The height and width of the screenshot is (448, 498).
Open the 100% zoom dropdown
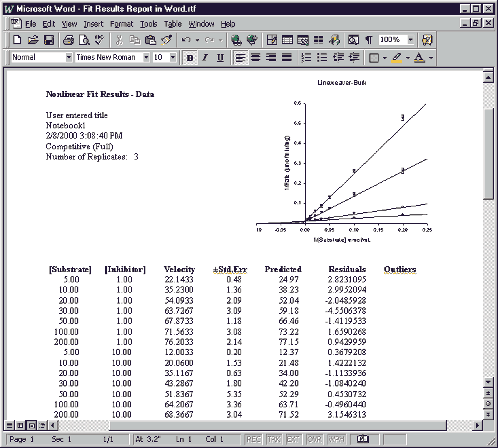411,40
